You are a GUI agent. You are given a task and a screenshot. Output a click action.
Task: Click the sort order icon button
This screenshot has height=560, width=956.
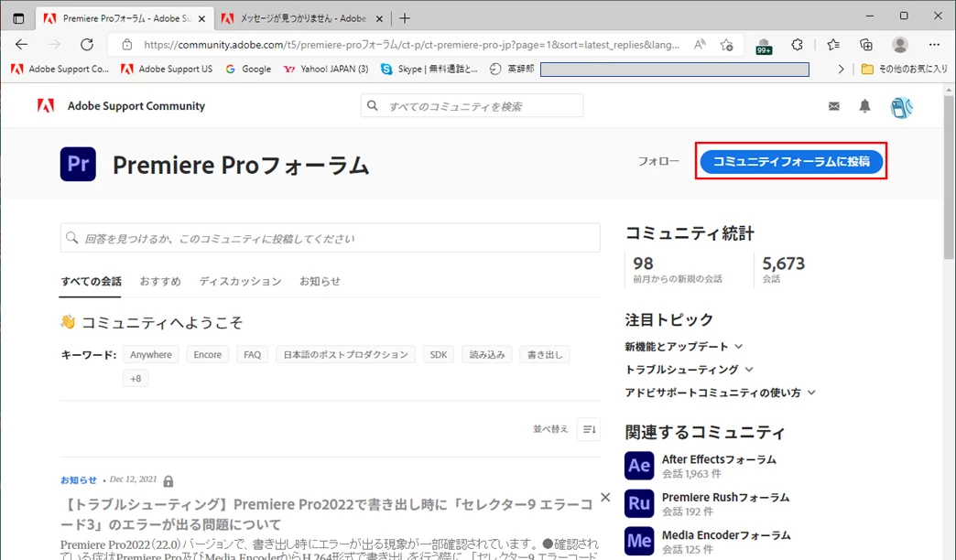click(x=589, y=429)
